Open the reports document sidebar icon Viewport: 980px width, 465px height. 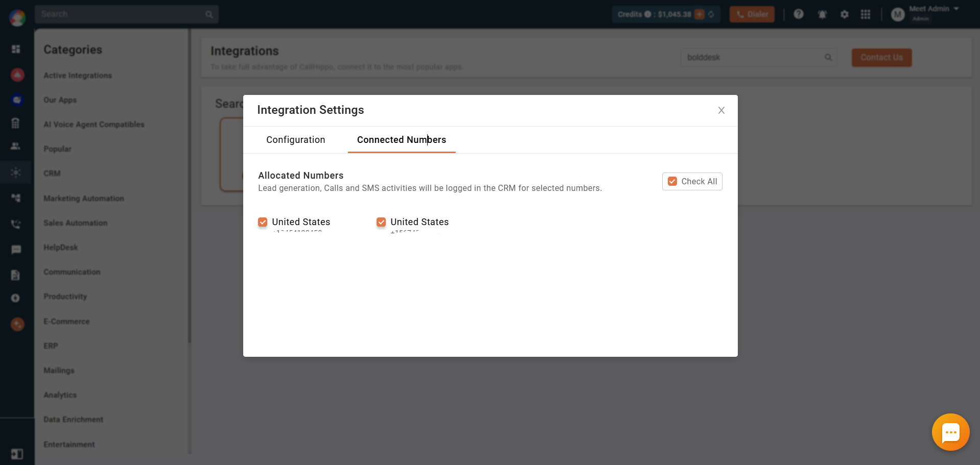(15, 275)
